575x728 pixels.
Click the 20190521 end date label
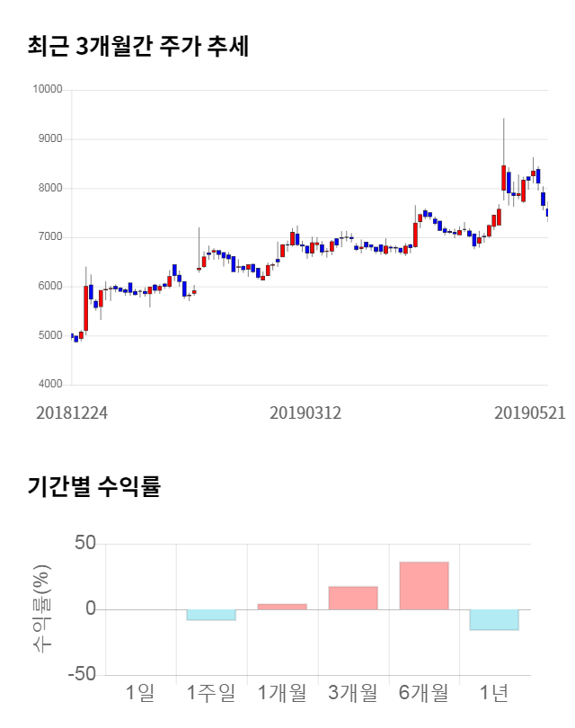530,413
